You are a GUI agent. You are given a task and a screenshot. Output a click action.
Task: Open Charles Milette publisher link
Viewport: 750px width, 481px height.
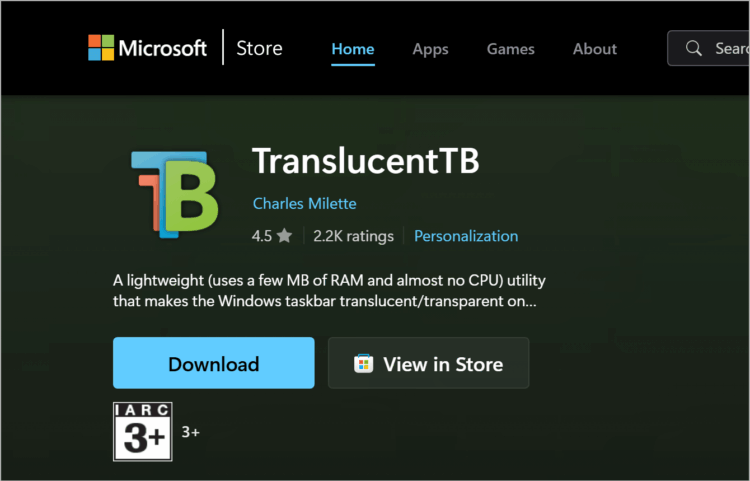[305, 203]
